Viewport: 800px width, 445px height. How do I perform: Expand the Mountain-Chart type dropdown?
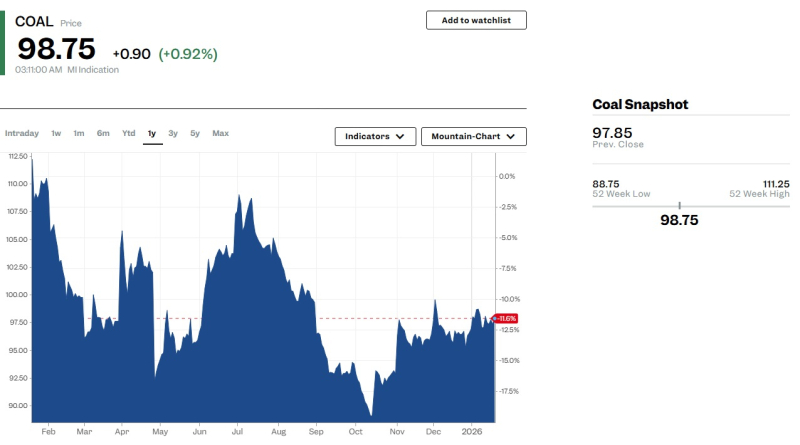[473, 136]
